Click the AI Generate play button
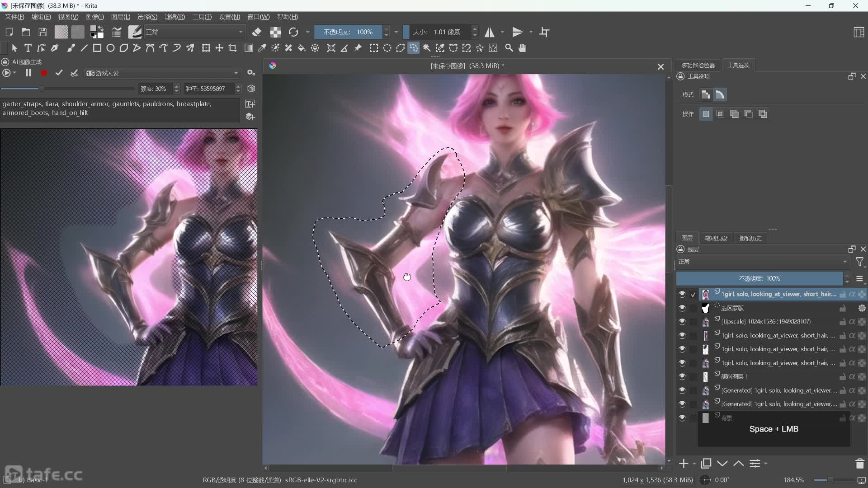This screenshot has width=868, height=488. [6, 73]
